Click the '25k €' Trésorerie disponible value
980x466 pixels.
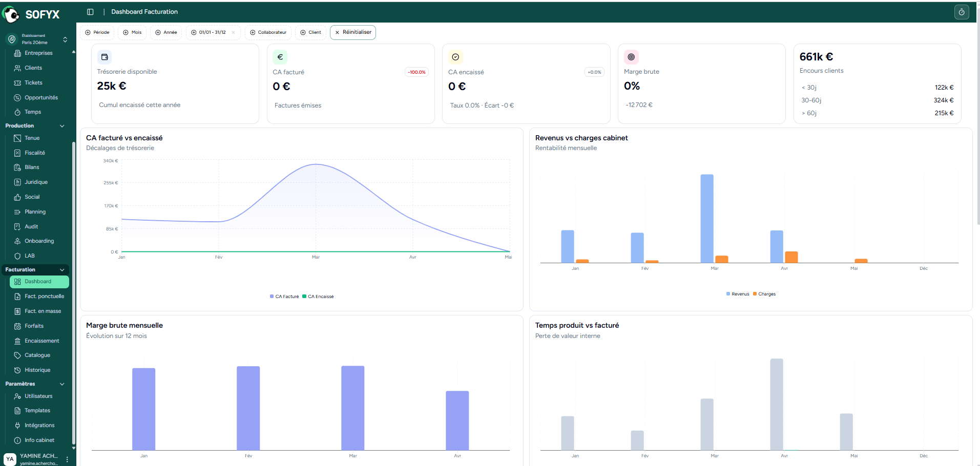(x=112, y=86)
